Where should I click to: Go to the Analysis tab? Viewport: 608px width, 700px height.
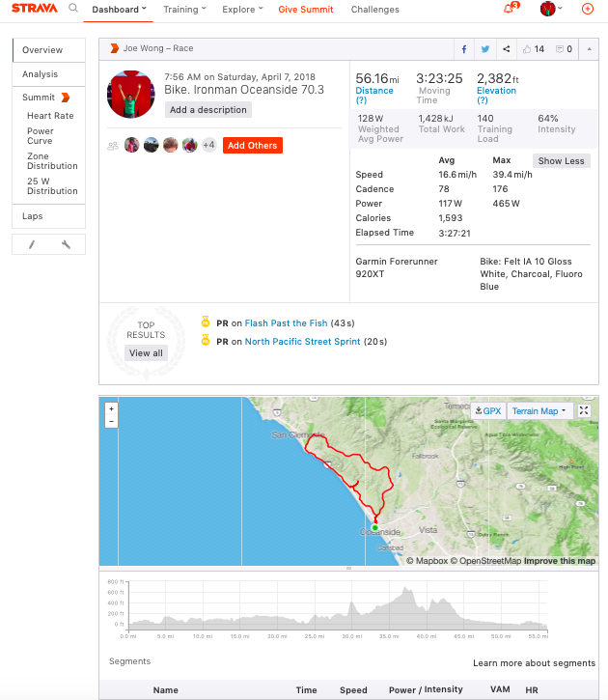[x=41, y=74]
